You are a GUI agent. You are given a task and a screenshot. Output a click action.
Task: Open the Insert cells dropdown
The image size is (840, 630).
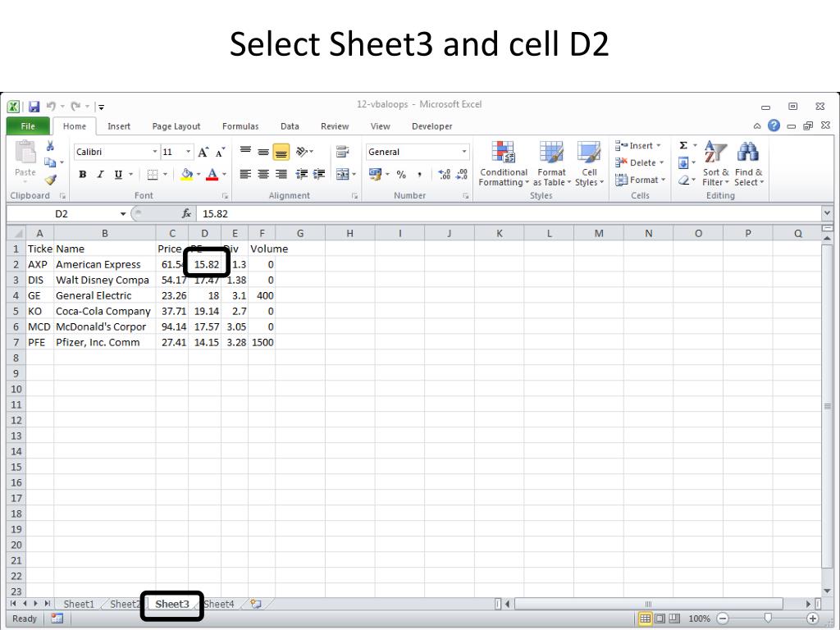(659, 146)
